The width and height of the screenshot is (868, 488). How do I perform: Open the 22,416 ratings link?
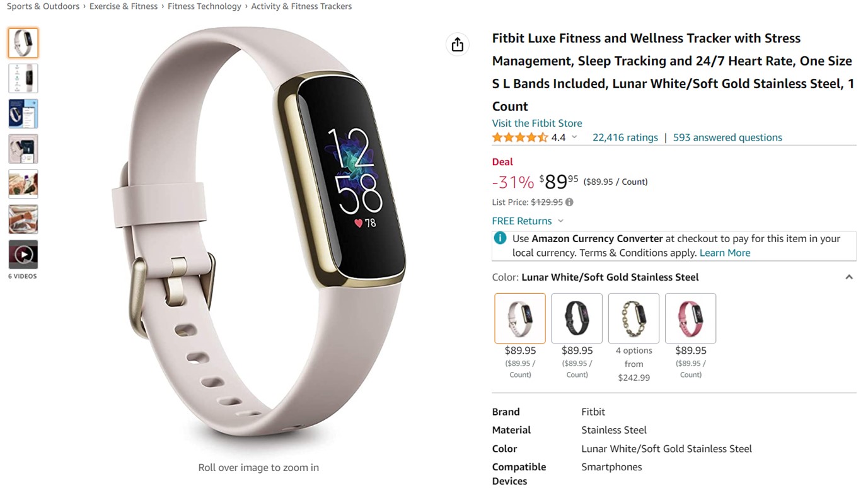tap(625, 137)
